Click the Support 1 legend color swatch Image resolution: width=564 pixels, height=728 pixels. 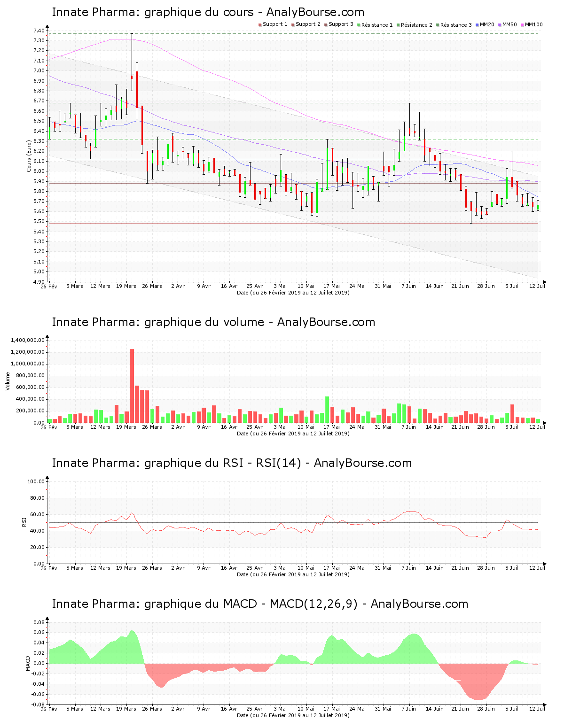click(260, 24)
